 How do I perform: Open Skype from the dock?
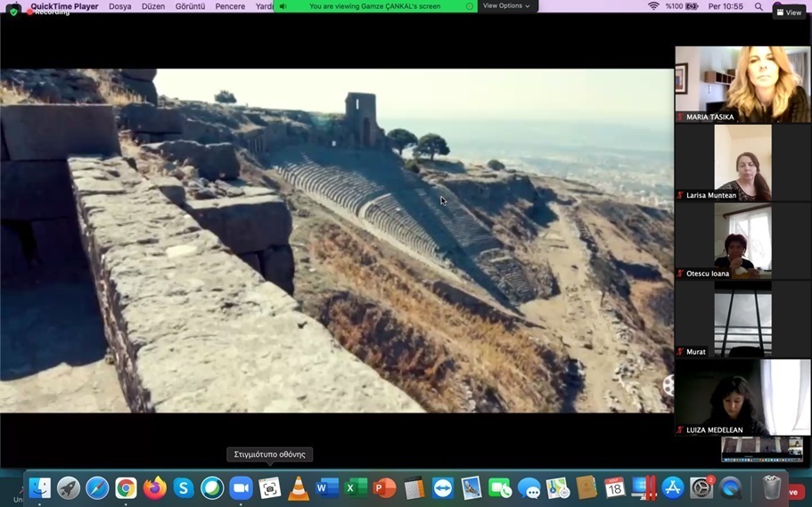(184, 487)
